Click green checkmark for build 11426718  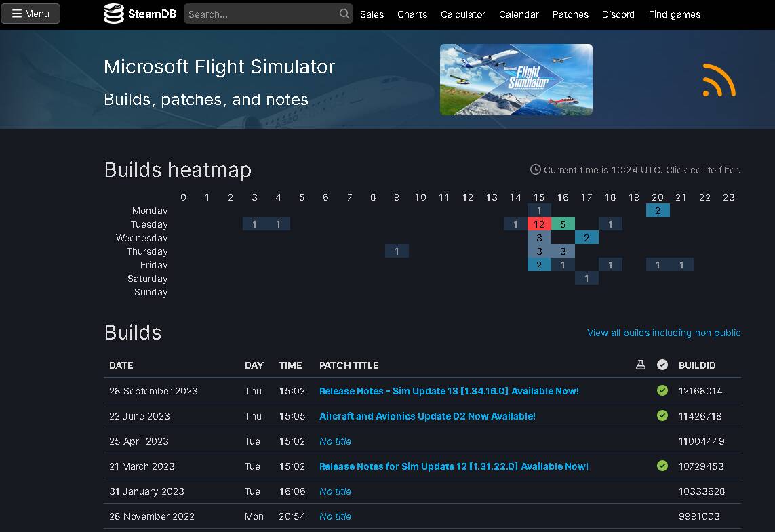click(662, 416)
